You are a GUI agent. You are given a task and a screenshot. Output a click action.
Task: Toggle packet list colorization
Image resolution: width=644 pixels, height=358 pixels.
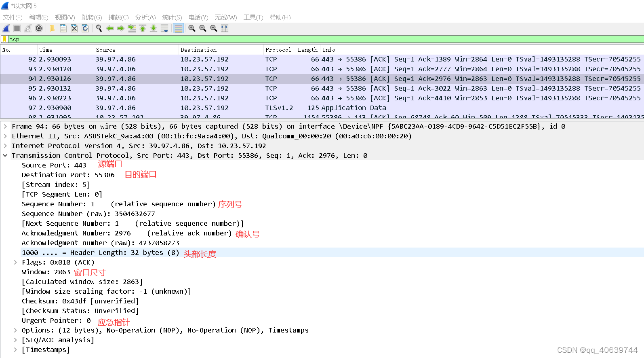coord(178,28)
